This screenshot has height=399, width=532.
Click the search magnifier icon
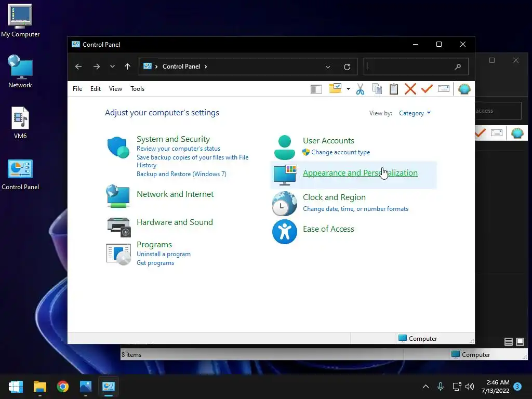[458, 67]
